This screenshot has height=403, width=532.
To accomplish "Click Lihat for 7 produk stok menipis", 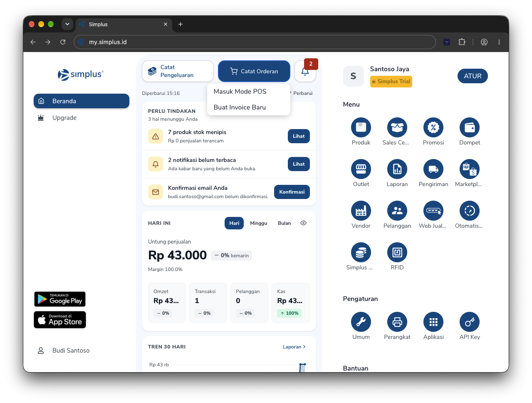I will 299,136.
